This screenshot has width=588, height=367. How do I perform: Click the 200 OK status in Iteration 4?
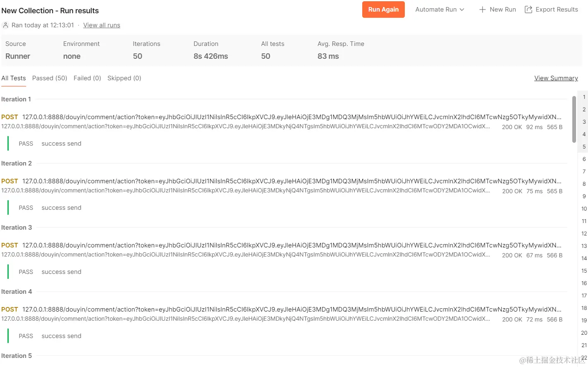click(512, 319)
